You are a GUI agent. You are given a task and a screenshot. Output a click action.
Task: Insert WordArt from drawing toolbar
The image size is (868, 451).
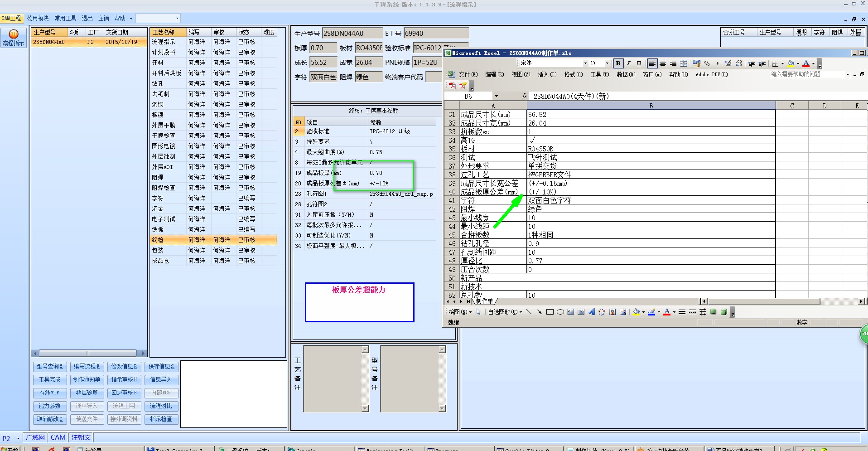592,312
